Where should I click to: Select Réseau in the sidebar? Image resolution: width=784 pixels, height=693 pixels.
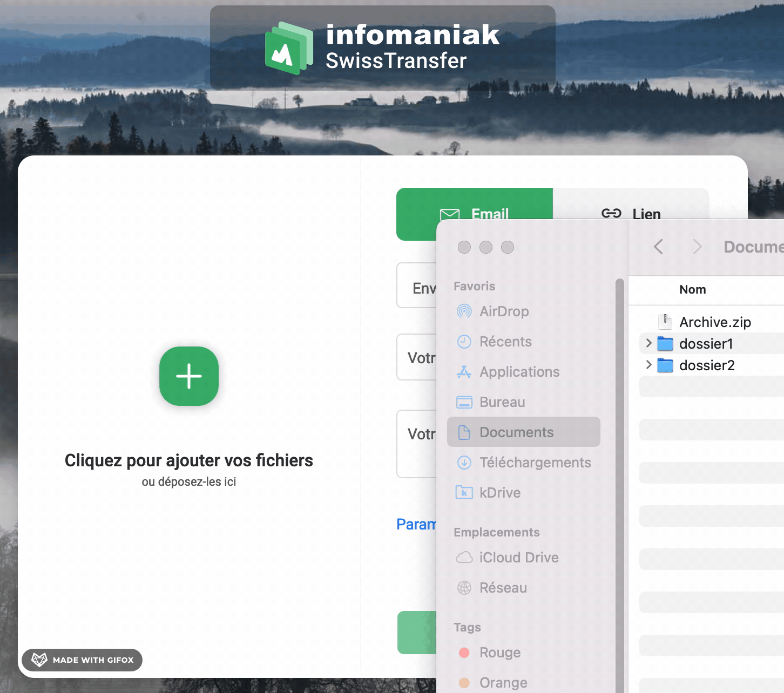503,588
